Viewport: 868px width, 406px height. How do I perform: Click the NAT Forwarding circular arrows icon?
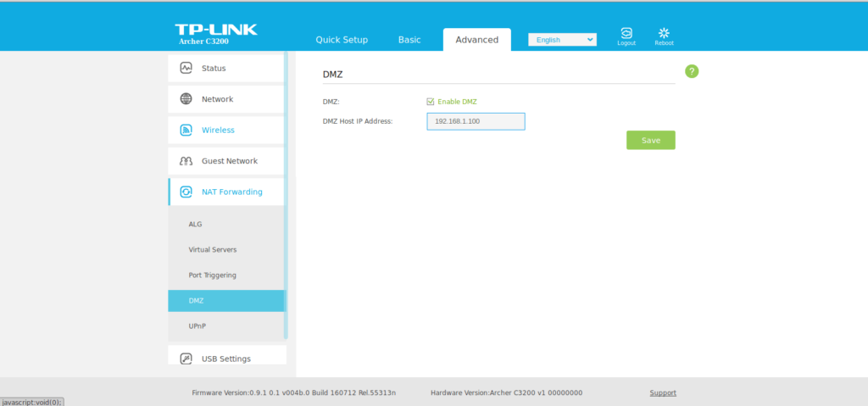point(186,192)
